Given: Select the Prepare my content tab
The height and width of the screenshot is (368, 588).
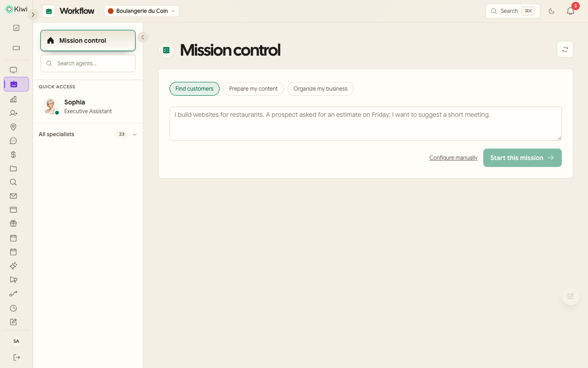Looking at the screenshot, I should tap(254, 89).
